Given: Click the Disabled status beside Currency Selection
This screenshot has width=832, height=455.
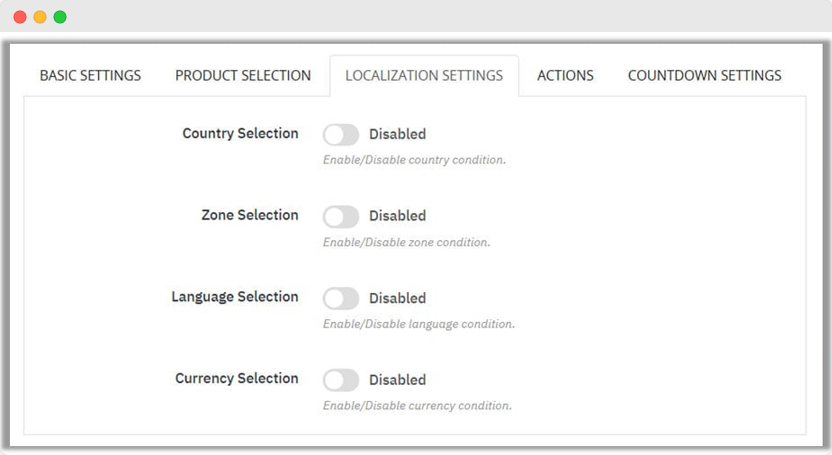Looking at the screenshot, I should pos(397,380).
